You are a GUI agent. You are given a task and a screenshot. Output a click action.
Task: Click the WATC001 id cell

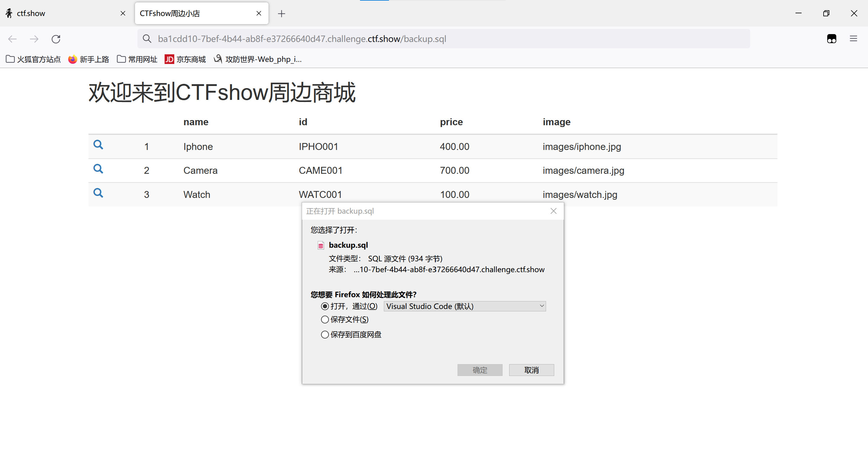pyautogui.click(x=320, y=195)
